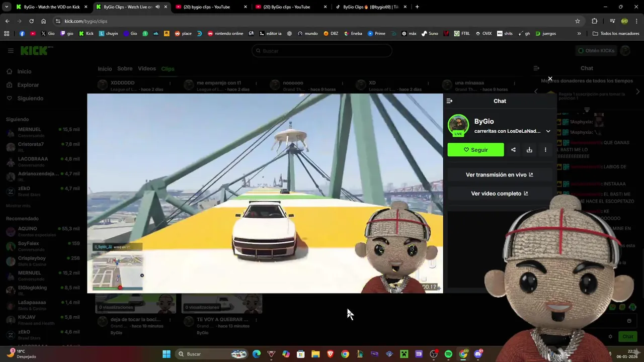Open the weather widget showing 18°C
644x362 pixels.
click(x=20, y=353)
